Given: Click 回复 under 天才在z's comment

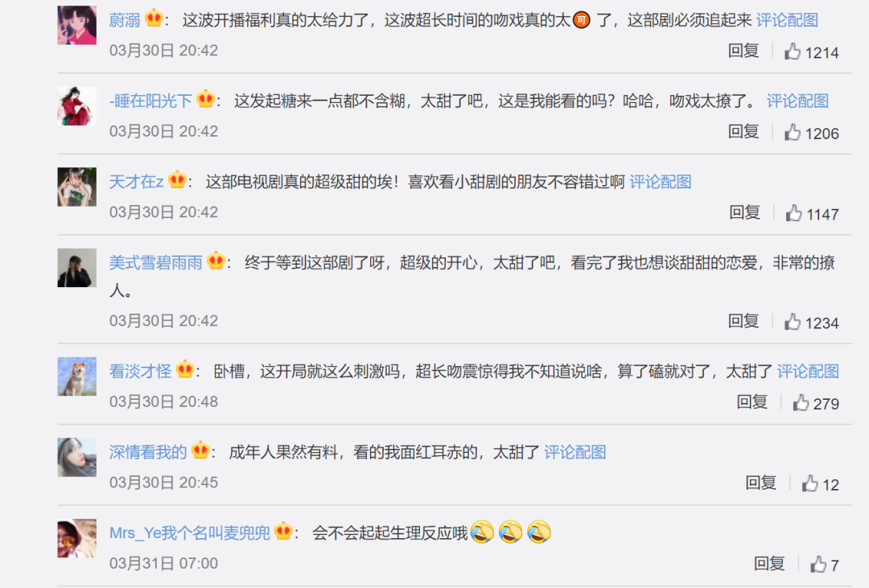Looking at the screenshot, I should 744,212.
